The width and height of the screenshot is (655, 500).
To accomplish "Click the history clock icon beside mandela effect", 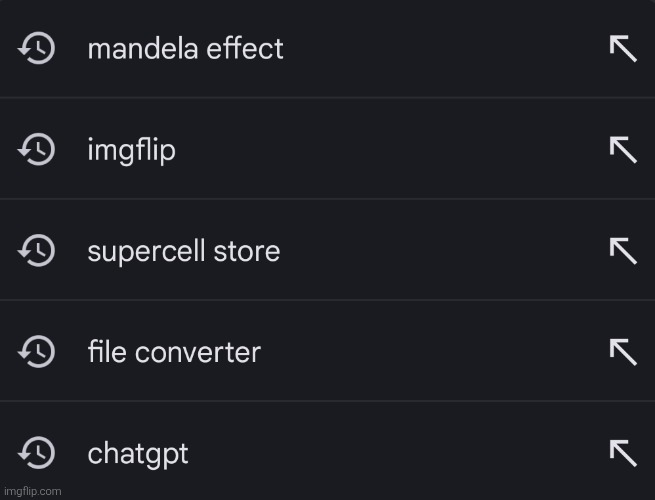I will (x=37, y=48).
